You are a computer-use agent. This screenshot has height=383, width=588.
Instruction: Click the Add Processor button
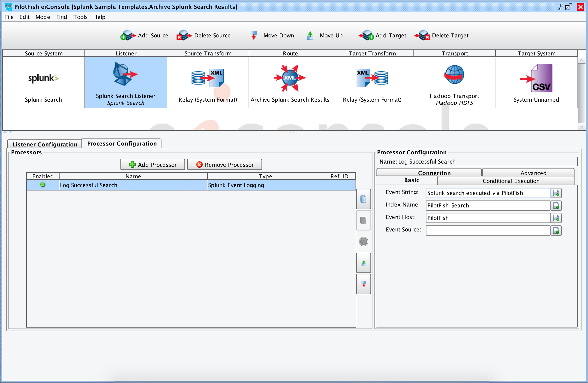point(153,165)
